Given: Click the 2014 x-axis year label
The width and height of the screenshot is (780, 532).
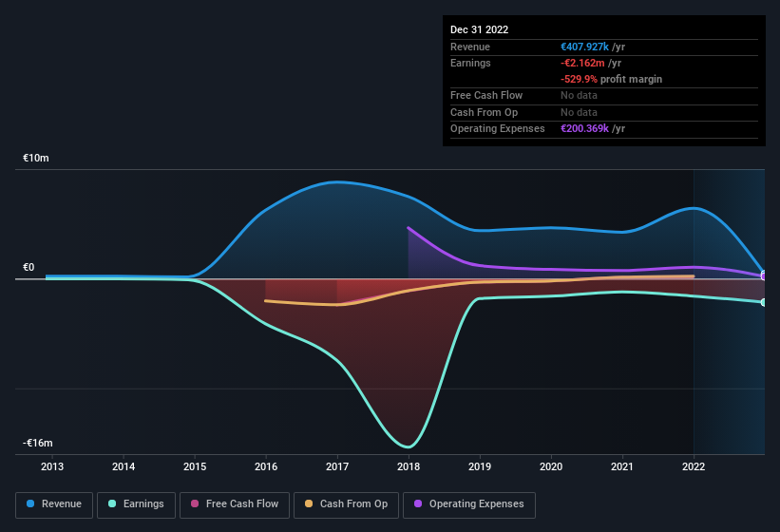Looking at the screenshot, I should coord(124,466).
